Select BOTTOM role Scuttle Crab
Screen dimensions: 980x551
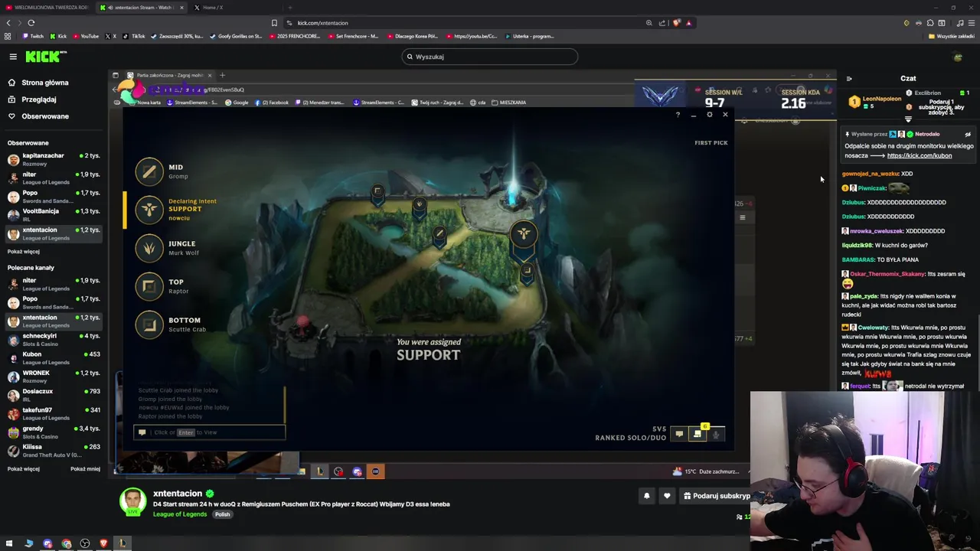(x=176, y=324)
